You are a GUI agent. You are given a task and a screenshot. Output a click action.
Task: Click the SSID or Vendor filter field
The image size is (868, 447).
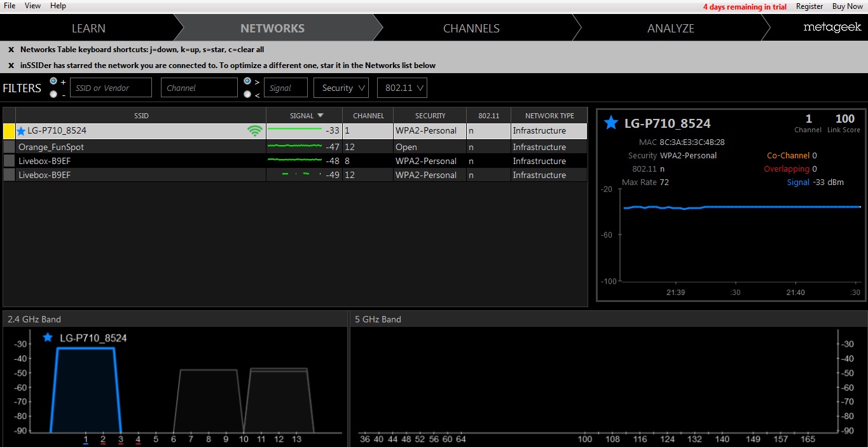click(x=111, y=88)
